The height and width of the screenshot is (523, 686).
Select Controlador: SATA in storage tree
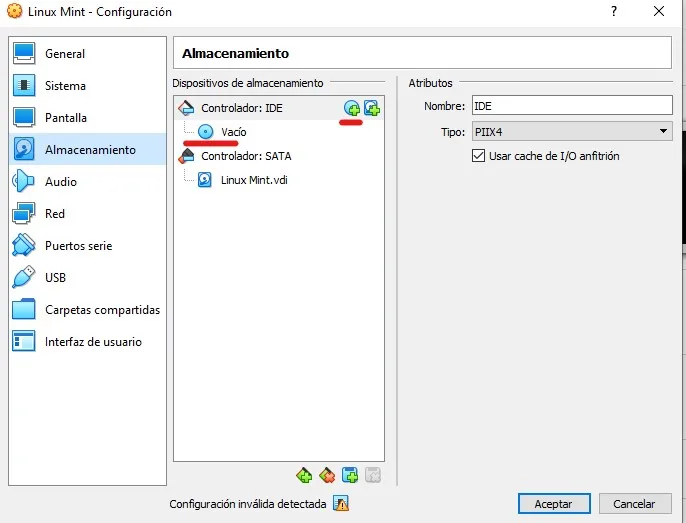[279, 156]
